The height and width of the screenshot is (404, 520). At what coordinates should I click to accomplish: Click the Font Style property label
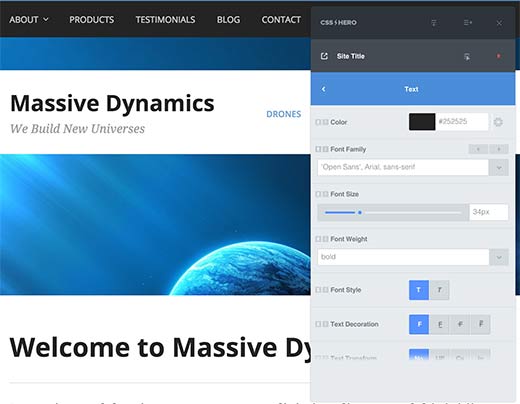tap(346, 290)
